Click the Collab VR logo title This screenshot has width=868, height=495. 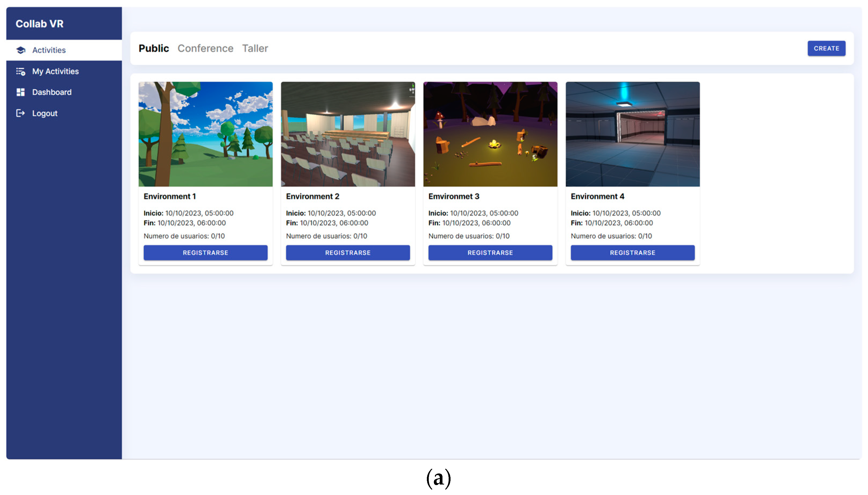40,24
